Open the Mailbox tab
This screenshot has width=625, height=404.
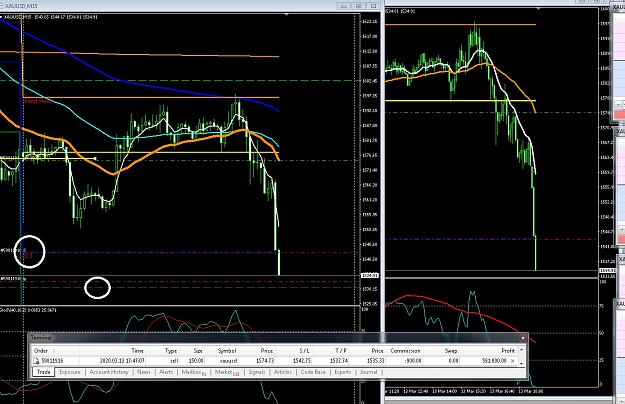click(194, 372)
